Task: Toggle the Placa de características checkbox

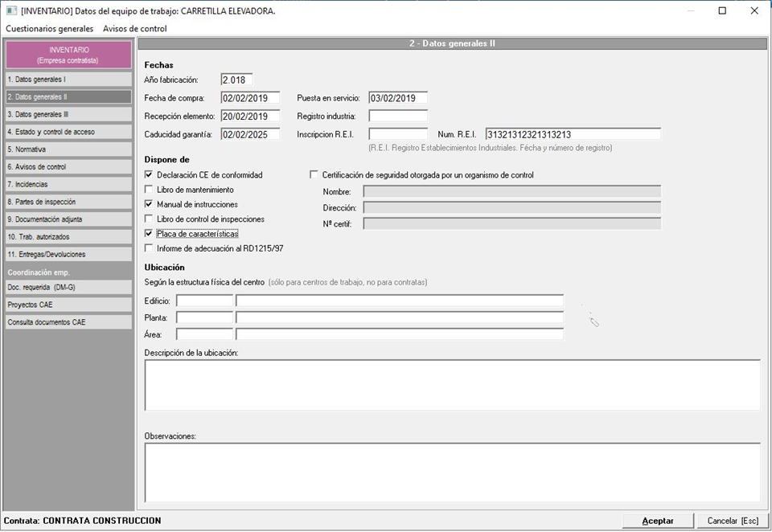Action: 149,234
